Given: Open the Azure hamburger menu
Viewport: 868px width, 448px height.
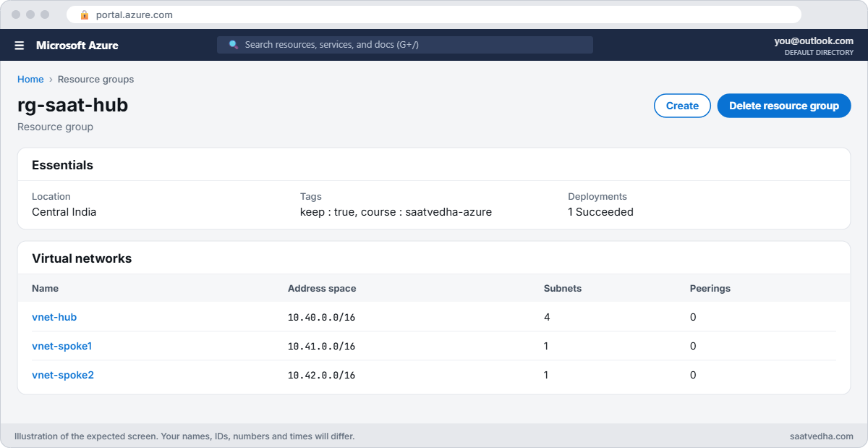Looking at the screenshot, I should [20, 46].
